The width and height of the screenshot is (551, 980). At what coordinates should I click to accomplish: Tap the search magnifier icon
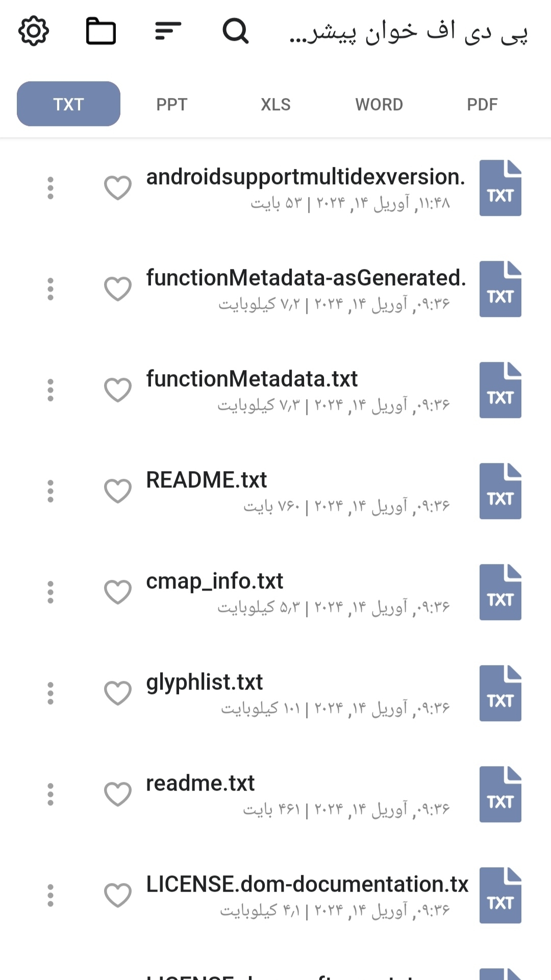235,31
